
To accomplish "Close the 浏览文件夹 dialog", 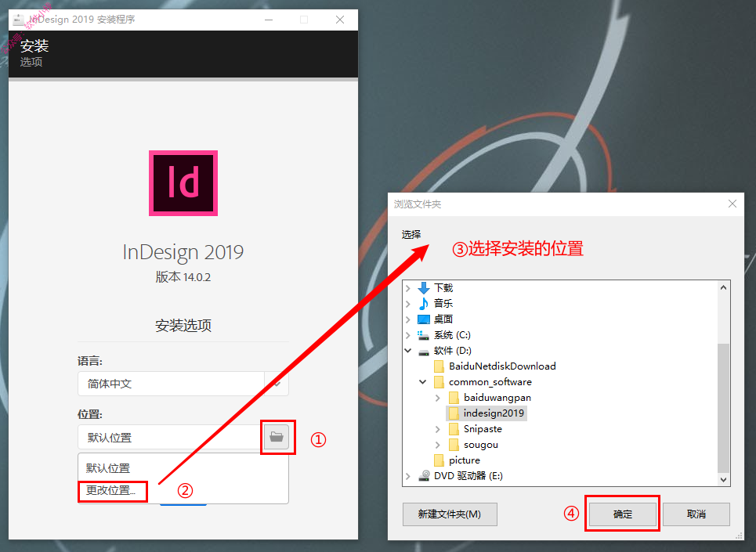I will click(732, 204).
